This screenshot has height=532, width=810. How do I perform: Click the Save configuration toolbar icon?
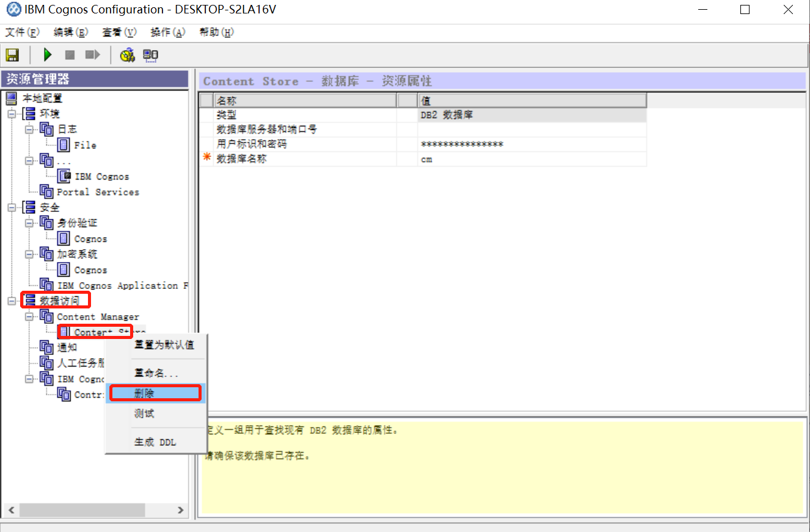coord(12,55)
